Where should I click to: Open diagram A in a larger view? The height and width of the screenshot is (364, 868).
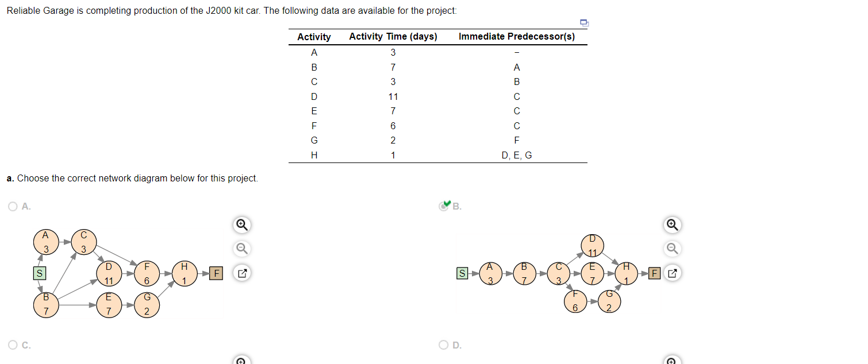click(x=241, y=273)
